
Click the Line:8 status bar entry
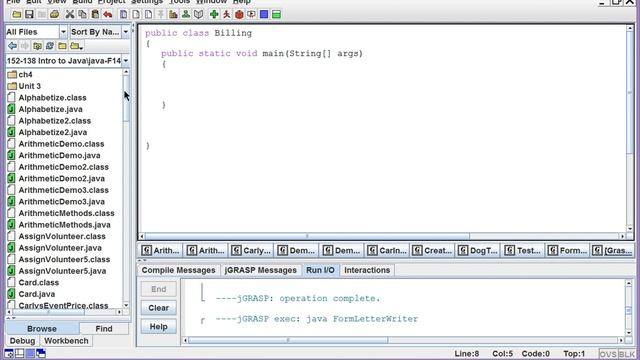[467, 354]
